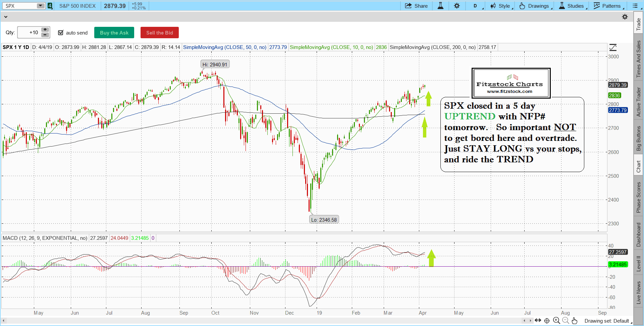
Task: Click the Sell the Bid button
Action: (x=159, y=33)
